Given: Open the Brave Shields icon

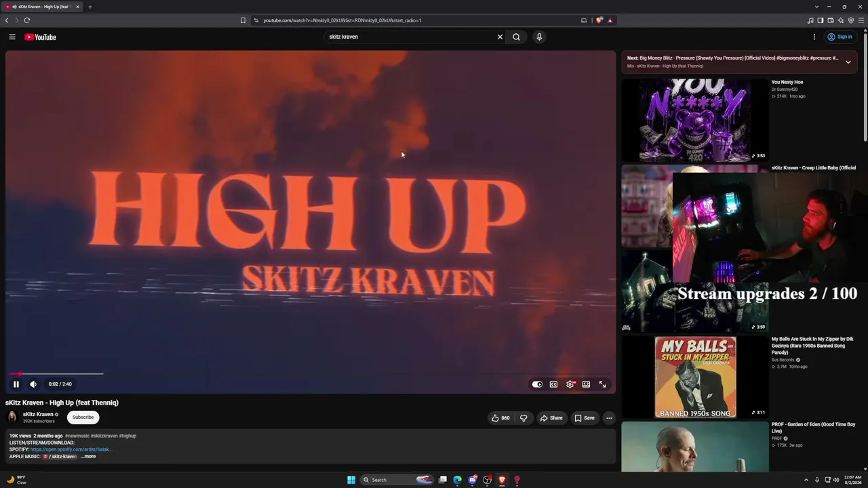Looking at the screenshot, I should tap(599, 20).
